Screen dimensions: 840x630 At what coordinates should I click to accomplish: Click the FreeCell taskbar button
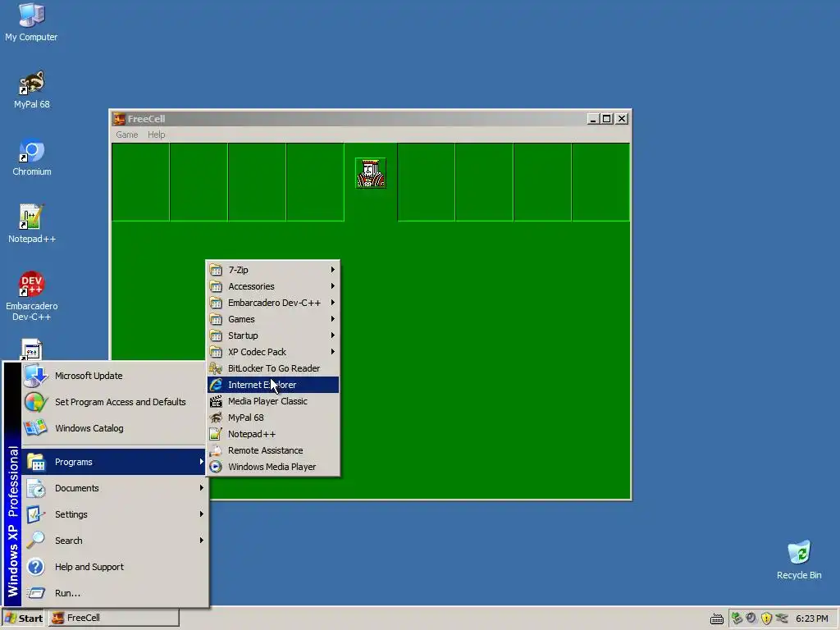coord(113,619)
